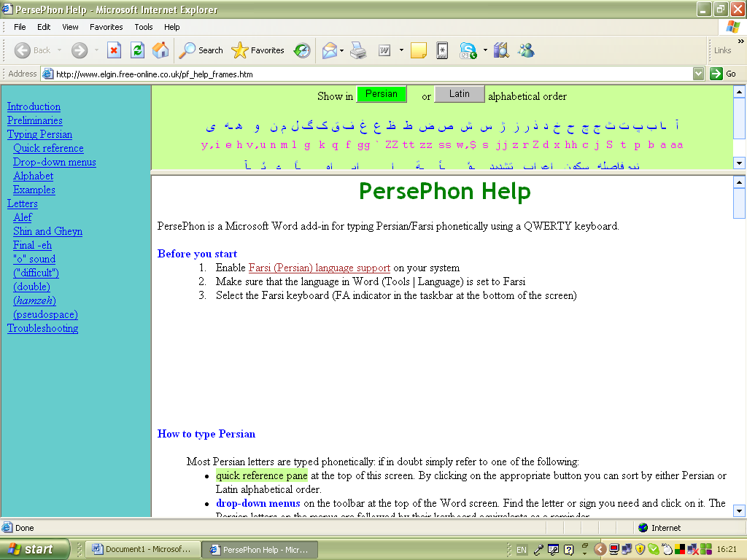Click the Forward arrow button
This screenshot has height=560, width=747.
pyautogui.click(x=80, y=50)
